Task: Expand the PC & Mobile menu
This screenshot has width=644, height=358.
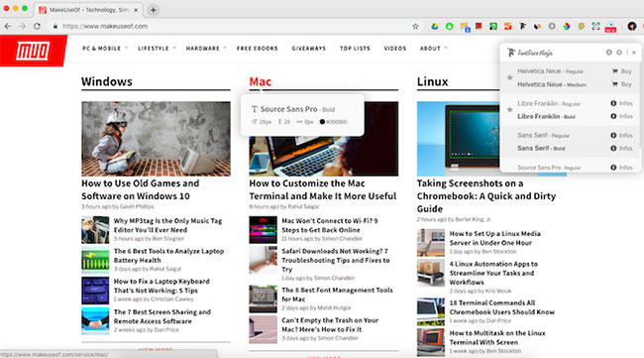Action: pyautogui.click(x=105, y=48)
